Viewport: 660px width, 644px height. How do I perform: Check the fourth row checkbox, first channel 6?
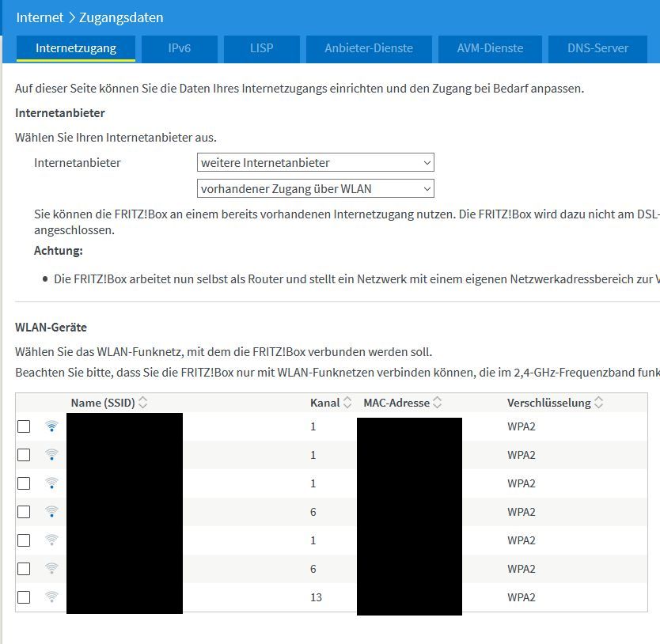pyautogui.click(x=24, y=512)
